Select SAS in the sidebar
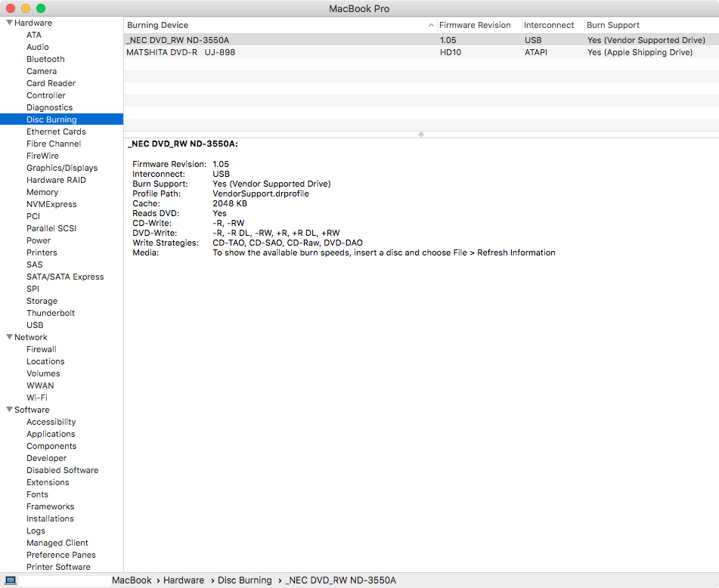Screen dimensions: 719x588 point(34,265)
